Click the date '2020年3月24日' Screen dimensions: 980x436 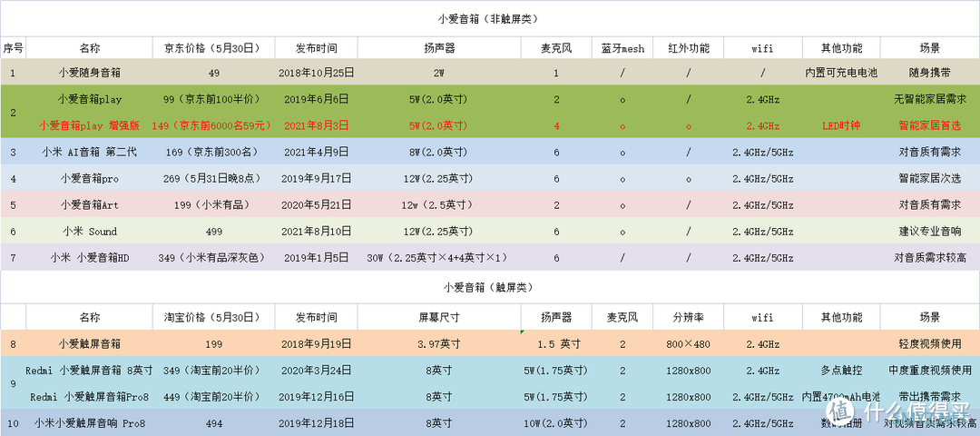coord(317,371)
